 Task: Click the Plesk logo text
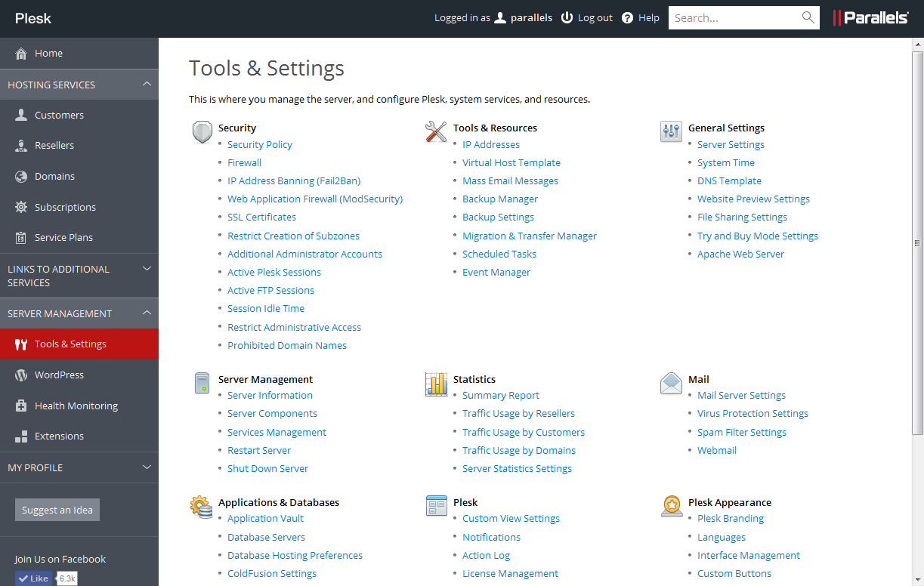[x=33, y=18]
